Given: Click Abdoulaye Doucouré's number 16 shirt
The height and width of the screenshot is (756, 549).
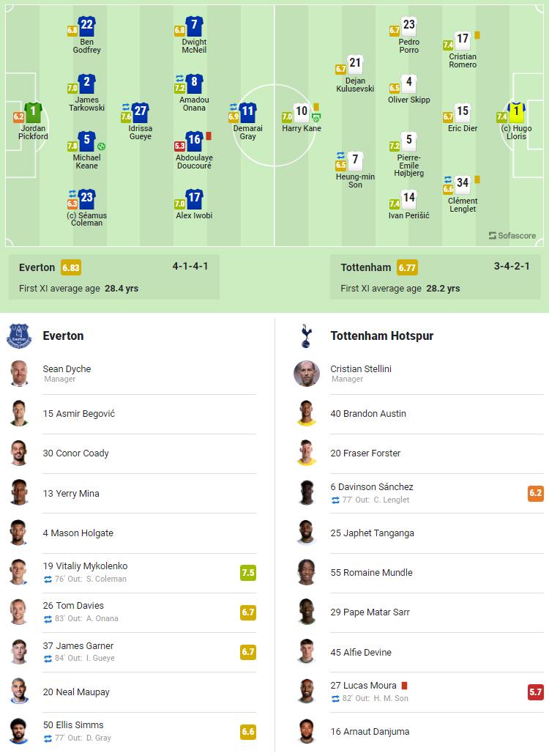Looking at the screenshot, I should (194, 141).
